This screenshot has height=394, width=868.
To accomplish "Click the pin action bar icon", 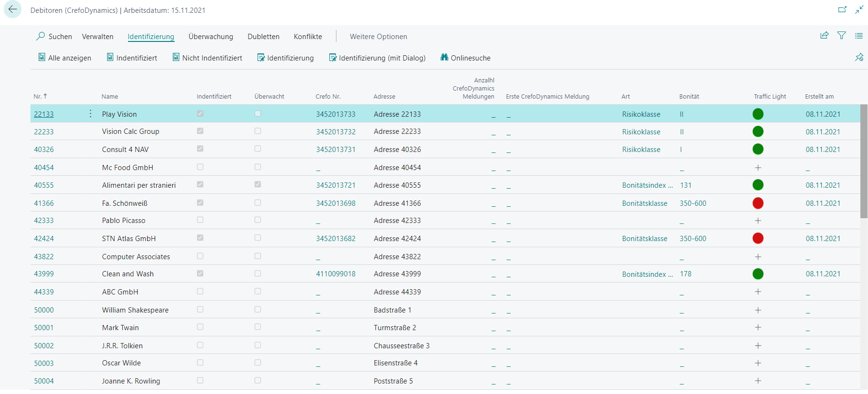I will click(x=859, y=57).
